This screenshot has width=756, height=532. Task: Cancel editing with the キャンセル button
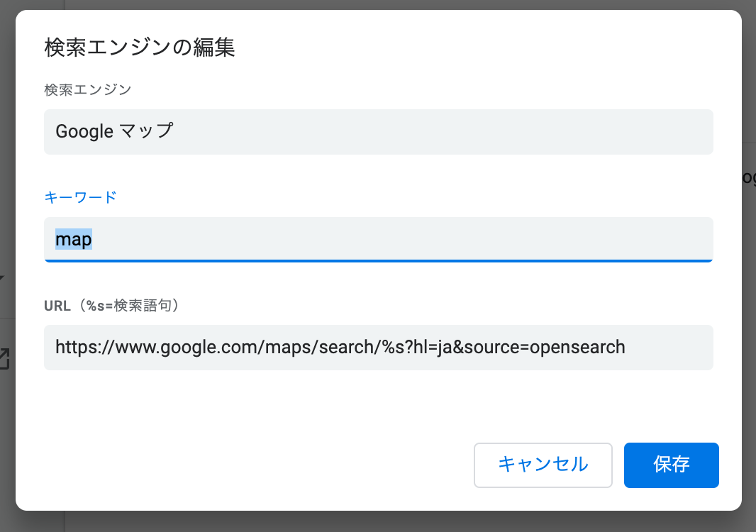(543, 465)
